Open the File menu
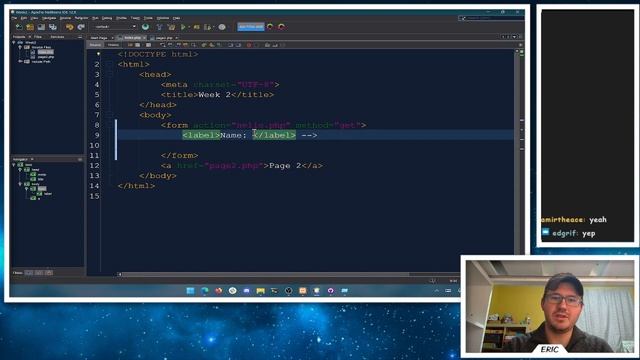Image resolution: width=640 pixels, height=360 pixels. (x=14, y=18)
